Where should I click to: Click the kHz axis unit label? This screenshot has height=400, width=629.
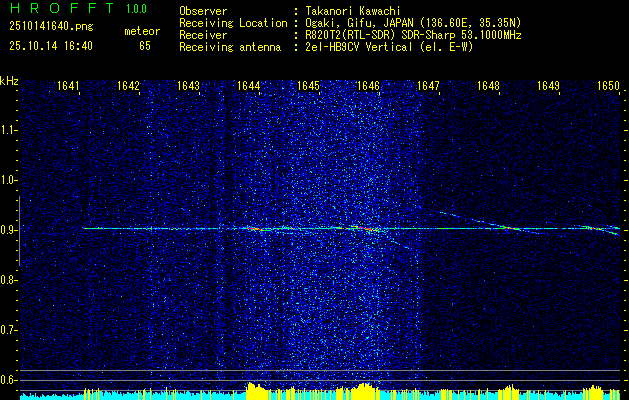coord(9,81)
